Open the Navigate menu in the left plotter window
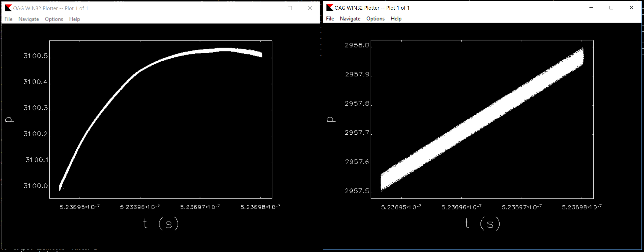The width and height of the screenshot is (644, 252). pos(29,19)
